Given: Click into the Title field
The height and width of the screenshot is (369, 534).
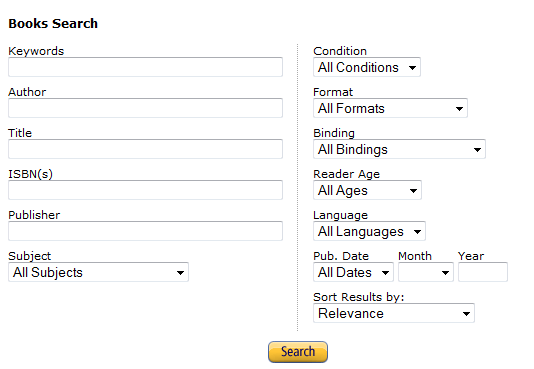Looking at the screenshot, I should click(x=145, y=149).
